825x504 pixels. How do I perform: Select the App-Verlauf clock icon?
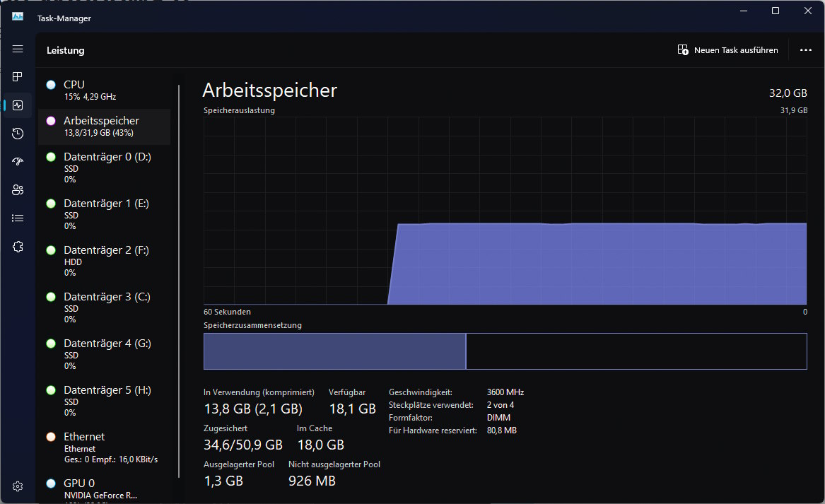pos(17,133)
